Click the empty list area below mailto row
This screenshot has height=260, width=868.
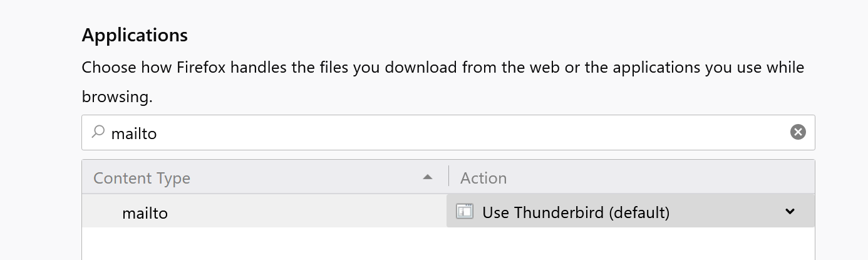(x=448, y=244)
